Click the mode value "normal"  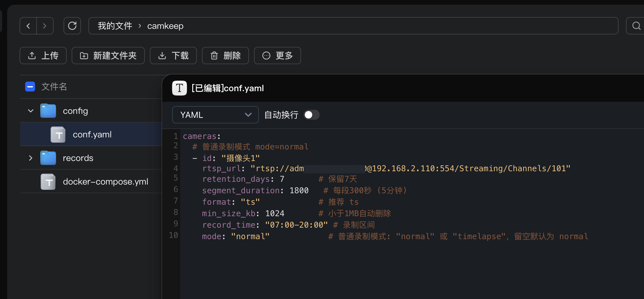click(x=250, y=236)
